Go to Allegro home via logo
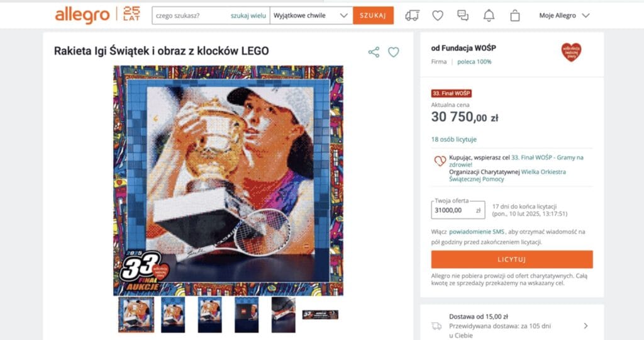Image resolution: width=644 pixels, height=340 pixels. 82,15
